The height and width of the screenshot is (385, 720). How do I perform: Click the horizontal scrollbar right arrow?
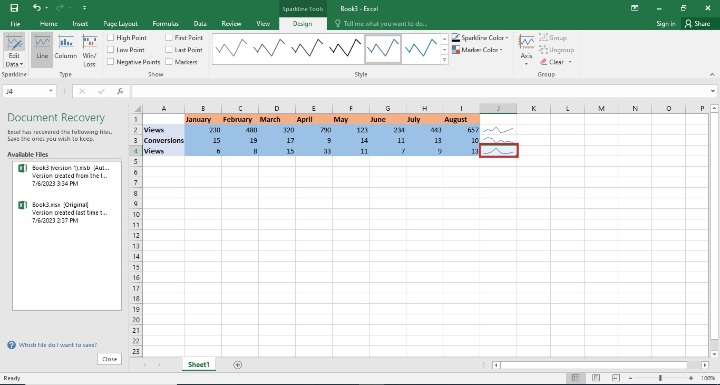[705, 365]
